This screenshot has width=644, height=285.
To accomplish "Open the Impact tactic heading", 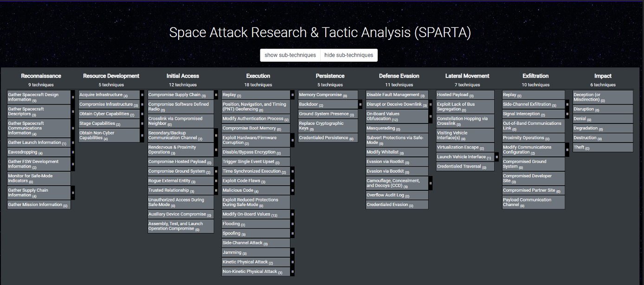I will click(603, 76).
